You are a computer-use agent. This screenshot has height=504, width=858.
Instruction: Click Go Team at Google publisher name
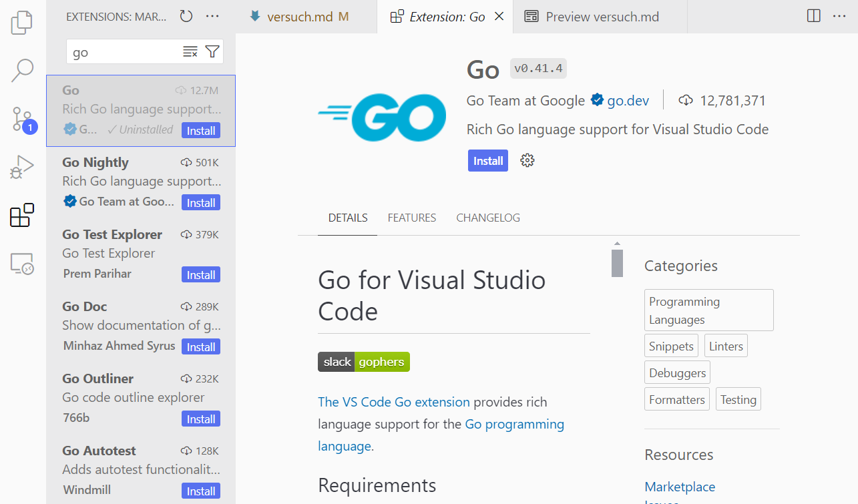[x=525, y=101]
